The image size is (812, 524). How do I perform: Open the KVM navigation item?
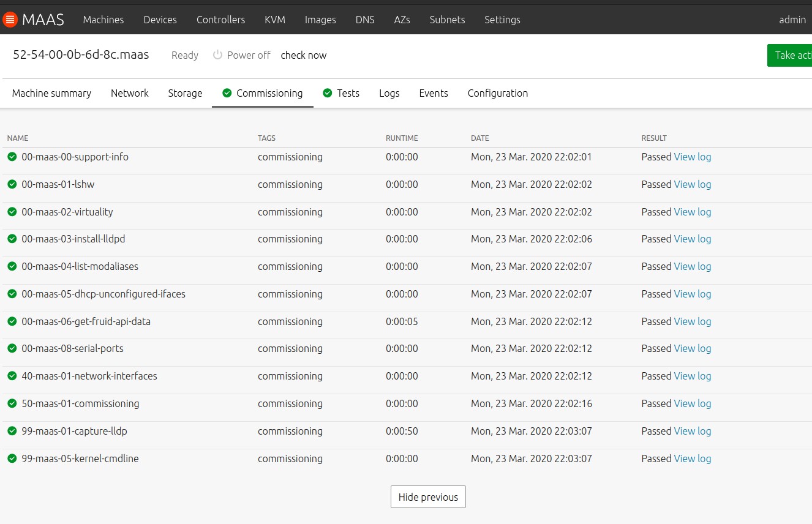(x=275, y=20)
